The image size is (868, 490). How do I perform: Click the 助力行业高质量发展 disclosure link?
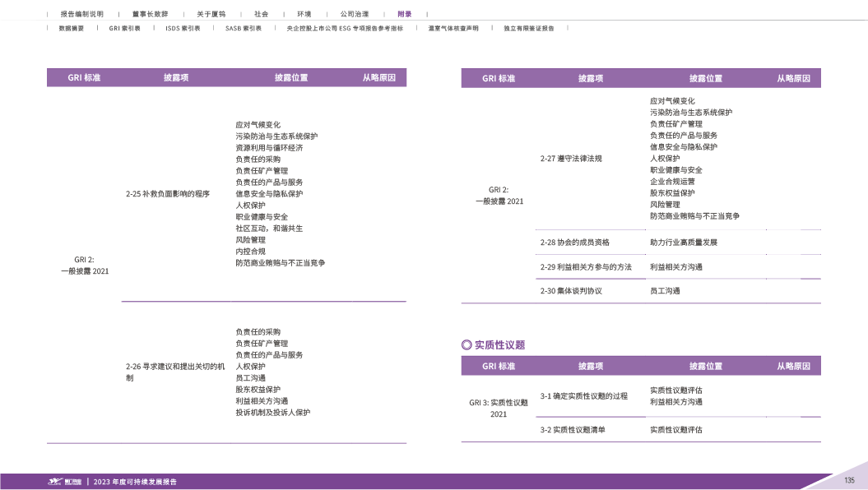(x=683, y=243)
